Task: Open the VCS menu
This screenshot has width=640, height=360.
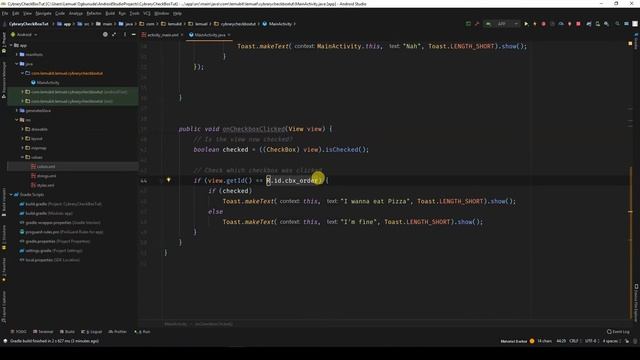Action: 147,13
